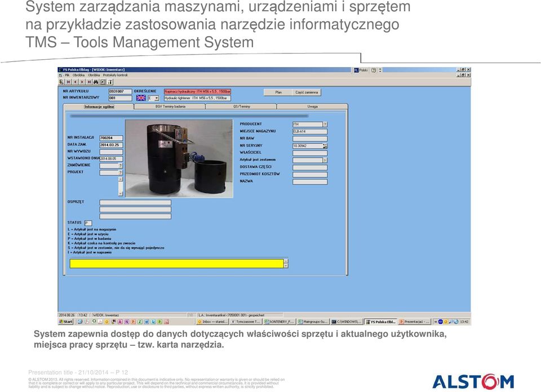Screen dimensions: 541x392
Task: Click the NR SERYJNY field
Action: pyautogui.click(x=308, y=146)
